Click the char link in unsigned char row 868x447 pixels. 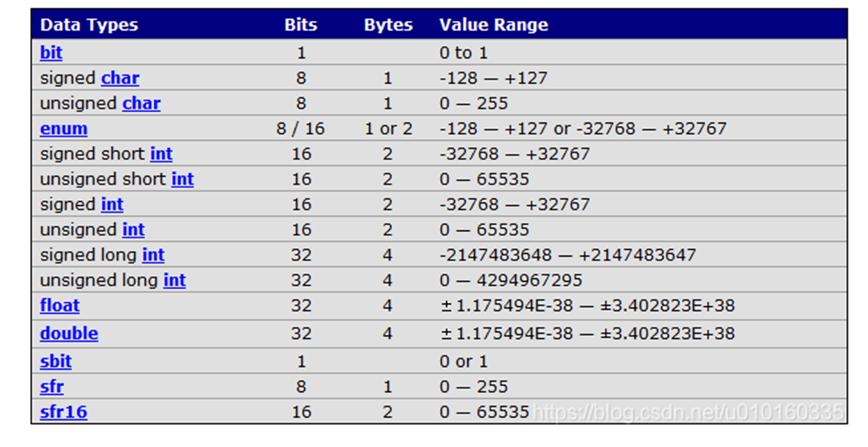point(141,104)
